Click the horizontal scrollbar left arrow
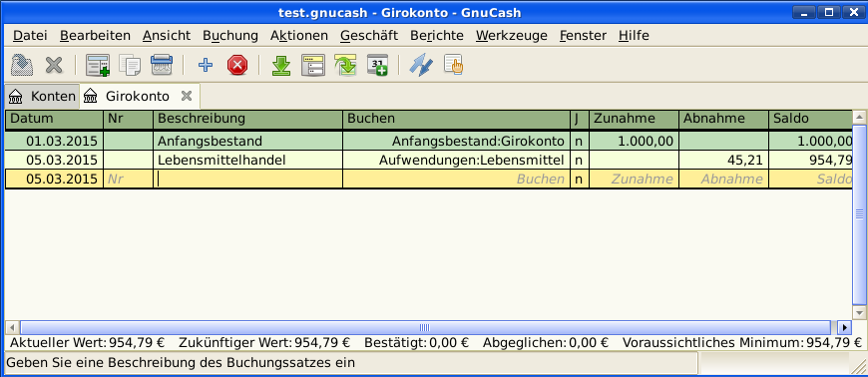Viewport: 868px width, 377px height. coord(12,327)
